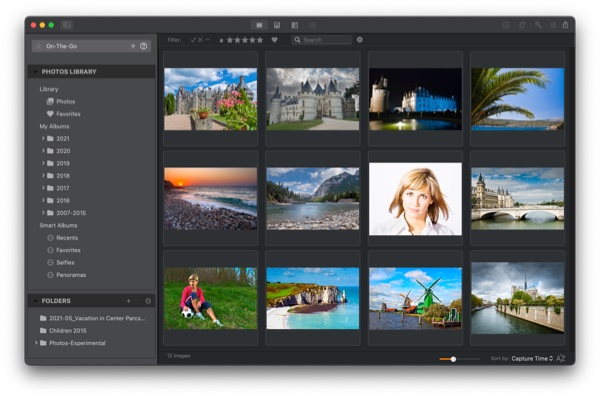600x398 pixels.
Task: Set filter rating to third star
Action: [245, 40]
